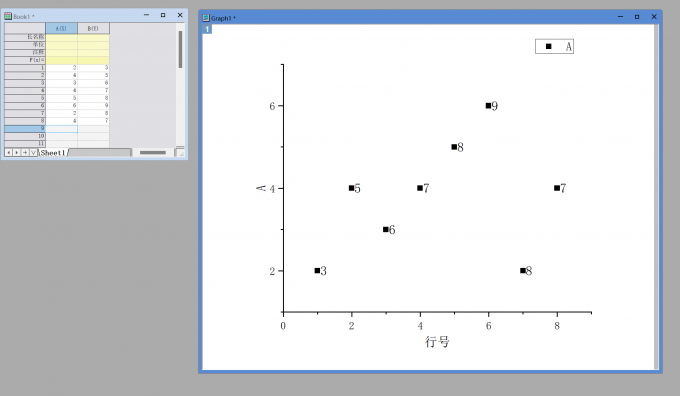Minimize the Book1 window

146,15
